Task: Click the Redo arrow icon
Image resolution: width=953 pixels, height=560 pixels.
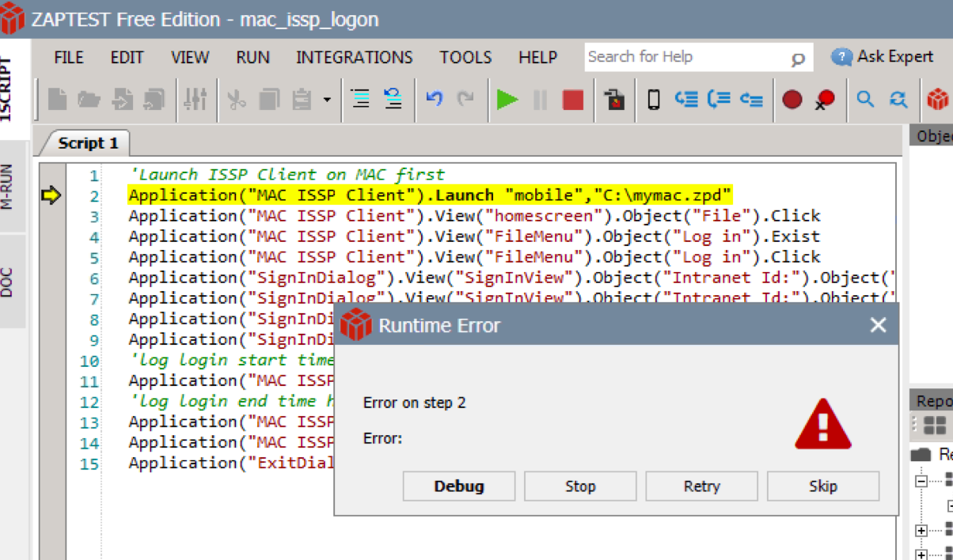Action: (x=466, y=99)
